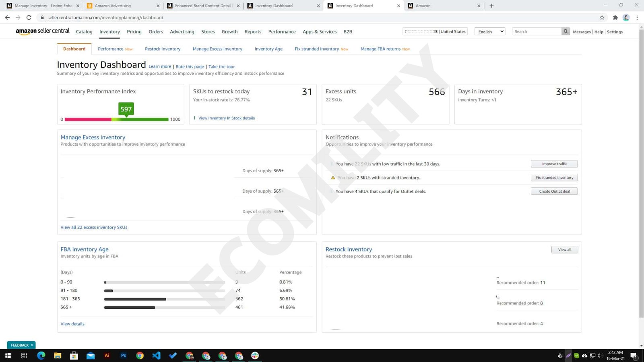The height and width of the screenshot is (362, 644).
Task: Open a new browser tab
Action: (x=491, y=6)
